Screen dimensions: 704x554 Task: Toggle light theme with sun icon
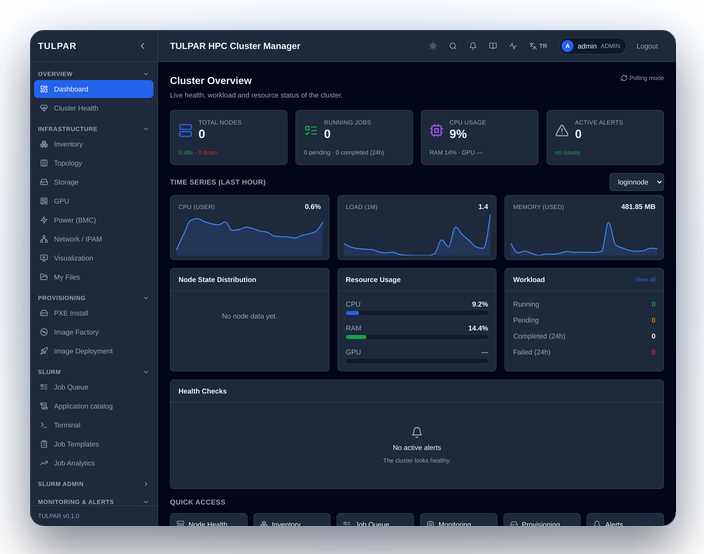coord(433,46)
